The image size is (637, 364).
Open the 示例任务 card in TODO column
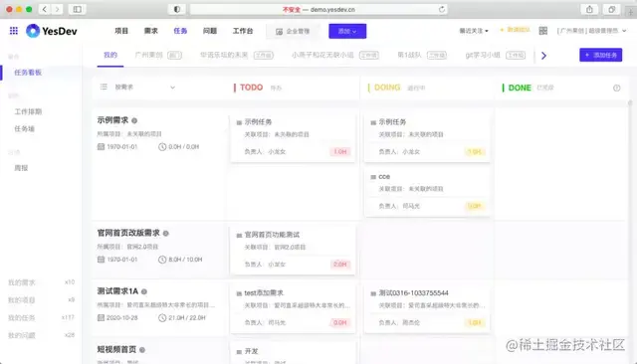click(x=293, y=137)
